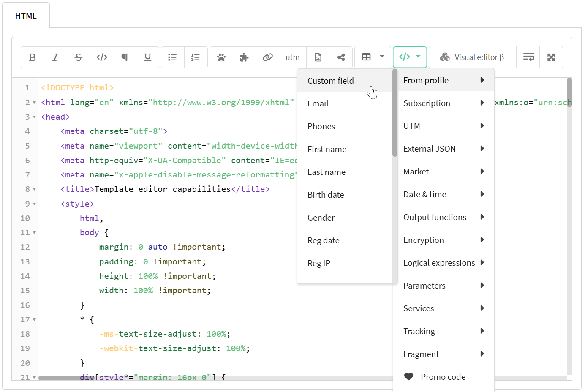
Task: Expand Parameters submenu arrow
Action: point(482,285)
